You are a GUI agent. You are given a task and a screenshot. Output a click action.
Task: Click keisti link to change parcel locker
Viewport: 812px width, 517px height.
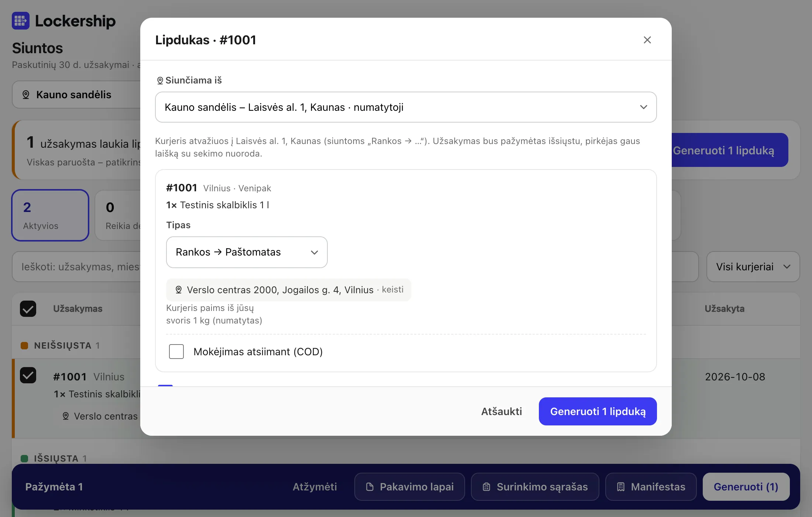(x=392, y=290)
